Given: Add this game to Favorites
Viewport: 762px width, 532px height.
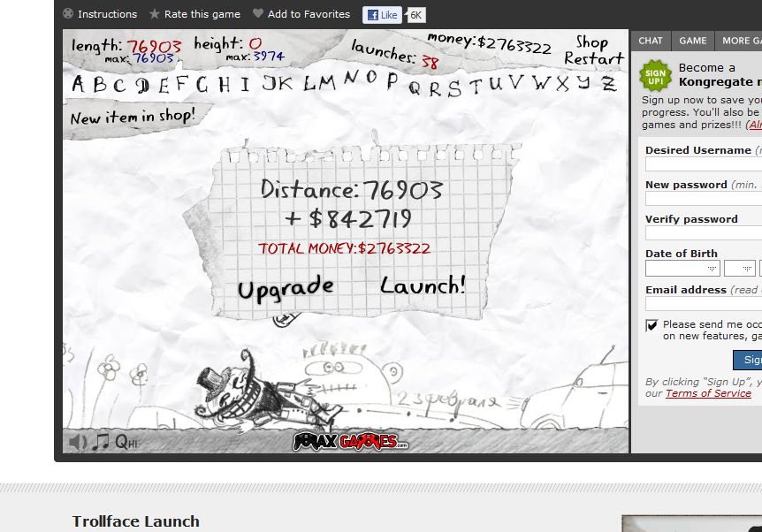Looking at the screenshot, I should coord(309,14).
